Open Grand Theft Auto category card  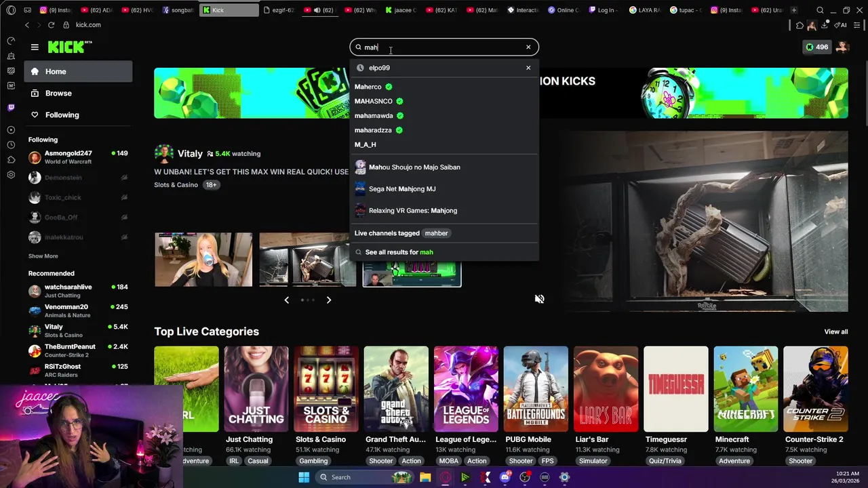point(396,389)
